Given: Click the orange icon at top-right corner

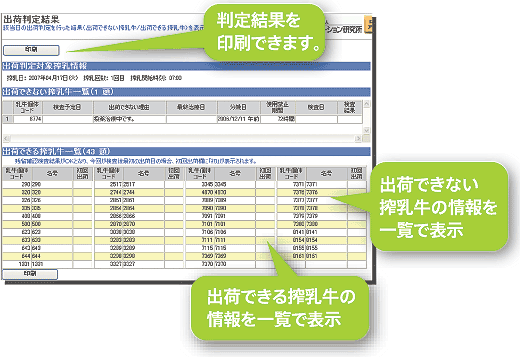Looking at the screenshot, I should pos(368,24).
